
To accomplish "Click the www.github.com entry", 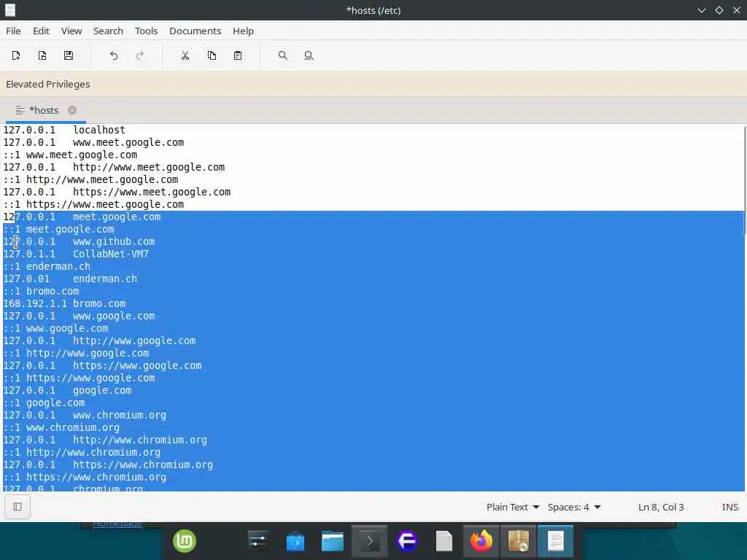I will [x=114, y=241].
